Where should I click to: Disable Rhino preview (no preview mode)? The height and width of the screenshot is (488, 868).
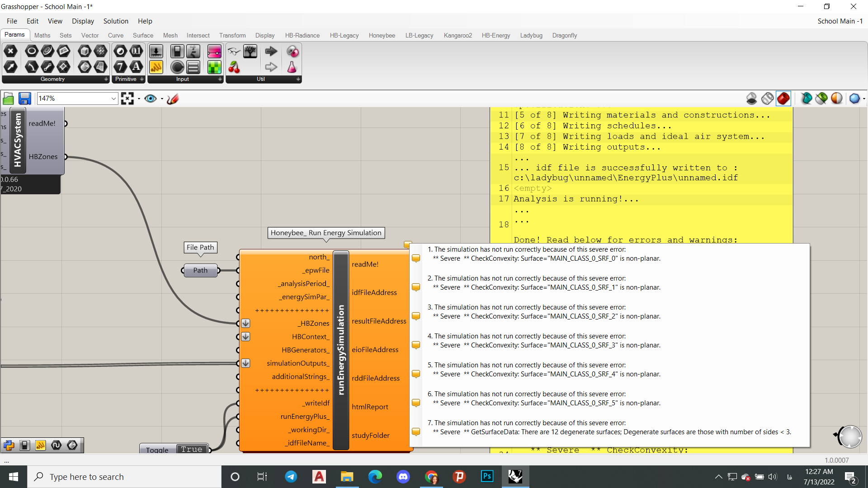[751, 99]
